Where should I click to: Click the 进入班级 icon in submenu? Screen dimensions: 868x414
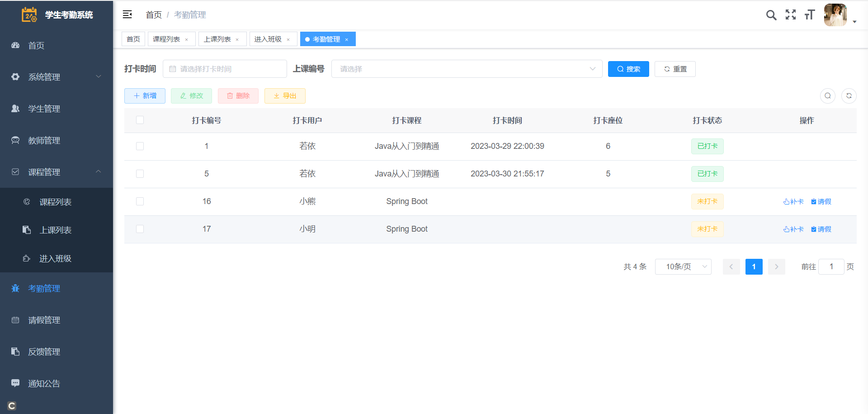click(27, 258)
